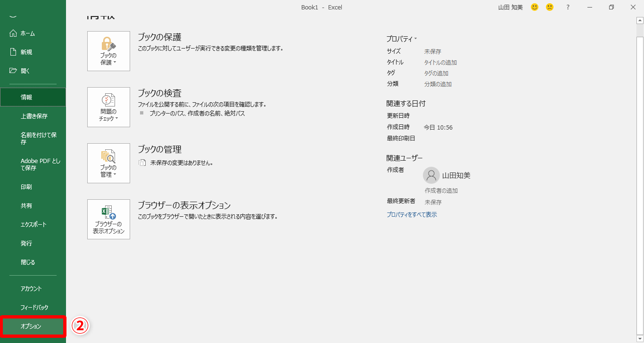Screen dimensions: 644x343
Task: Open the 印刷 (Print) page
Action: pyautogui.click(x=33, y=187)
